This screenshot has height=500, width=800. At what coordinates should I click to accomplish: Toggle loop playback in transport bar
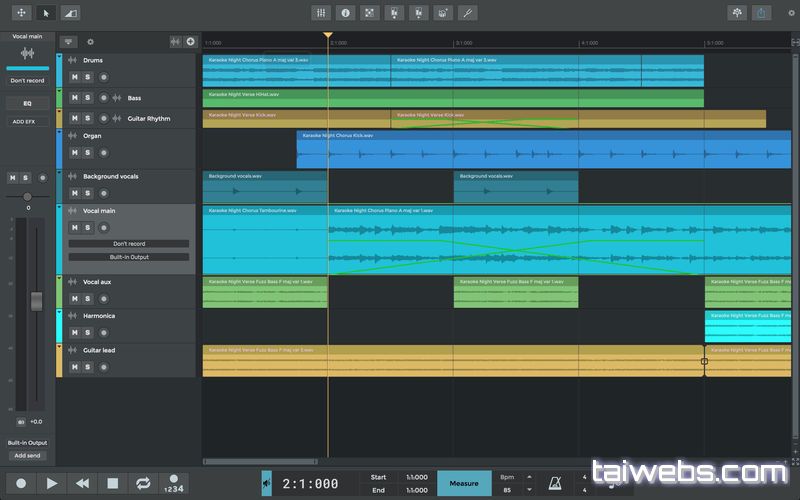[143, 483]
